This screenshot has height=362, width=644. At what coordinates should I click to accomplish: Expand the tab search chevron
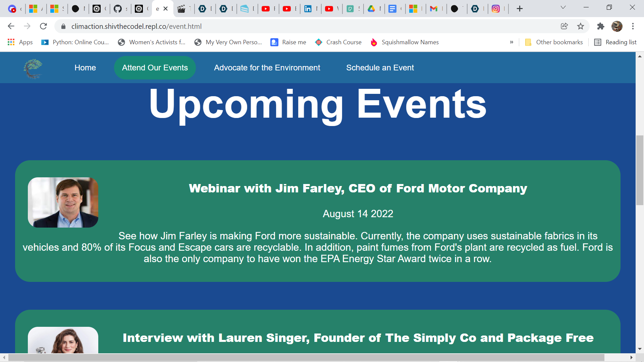(x=563, y=7)
